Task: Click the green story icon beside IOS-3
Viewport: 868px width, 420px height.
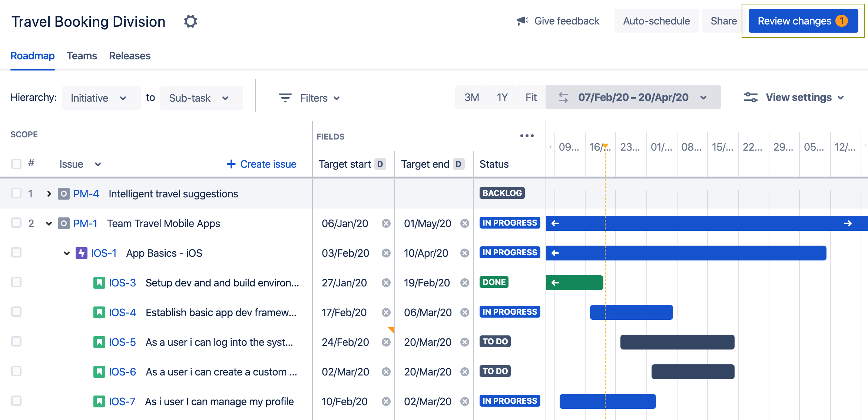Action: pyautogui.click(x=99, y=282)
